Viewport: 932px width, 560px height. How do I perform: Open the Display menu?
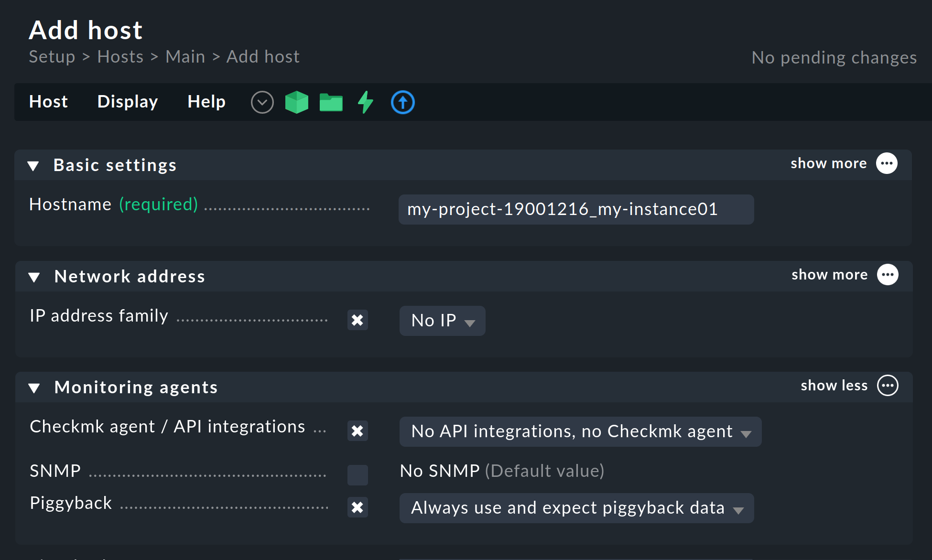pyautogui.click(x=127, y=102)
